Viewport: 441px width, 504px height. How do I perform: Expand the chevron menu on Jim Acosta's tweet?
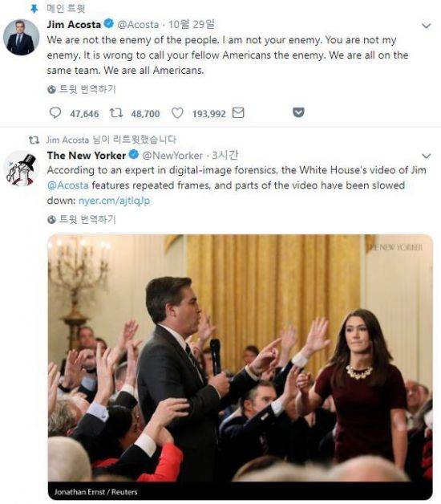click(x=426, y=26)
